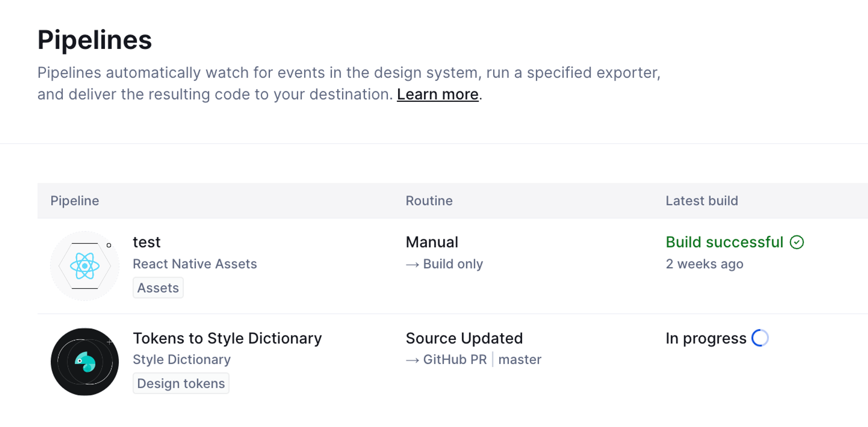Viewport: 868px width, 427px height.
Task: Click the In progress status text
Action: 706,338
